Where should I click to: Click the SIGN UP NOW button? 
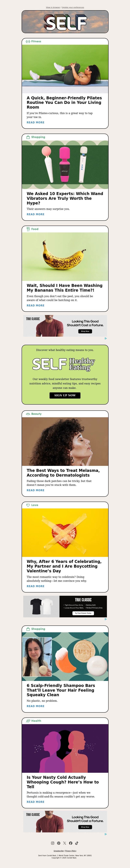[65, 395]
